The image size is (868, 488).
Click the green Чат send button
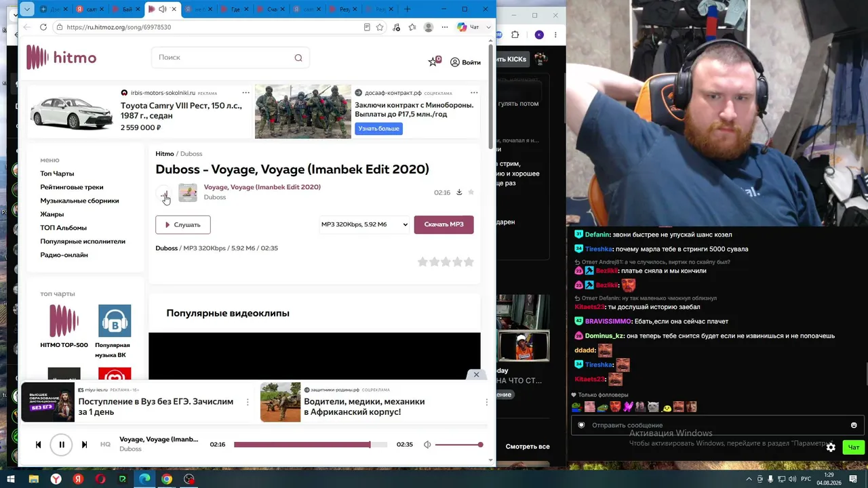point(854,447)
